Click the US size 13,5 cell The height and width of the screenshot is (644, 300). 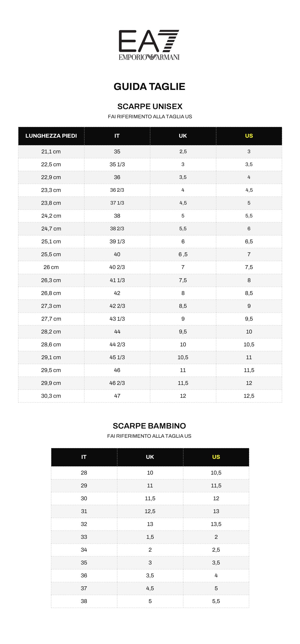pyautogui.click(x=216, y=524)
